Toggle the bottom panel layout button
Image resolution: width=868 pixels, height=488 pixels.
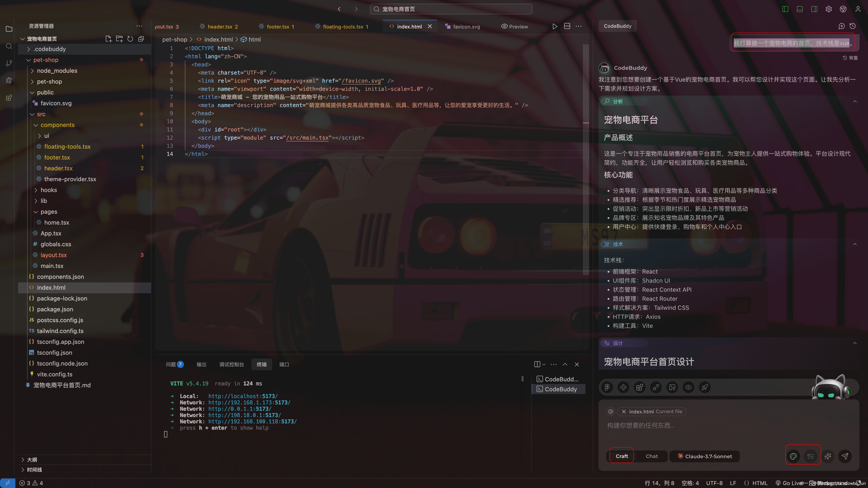(800, 9)
